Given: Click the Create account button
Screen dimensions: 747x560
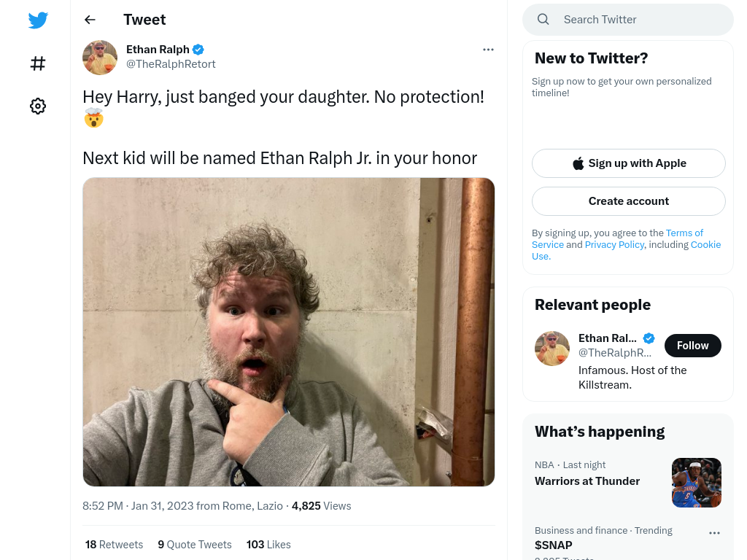Looking at the screenshot, I should pyautogui.click(x=628, y=201).
